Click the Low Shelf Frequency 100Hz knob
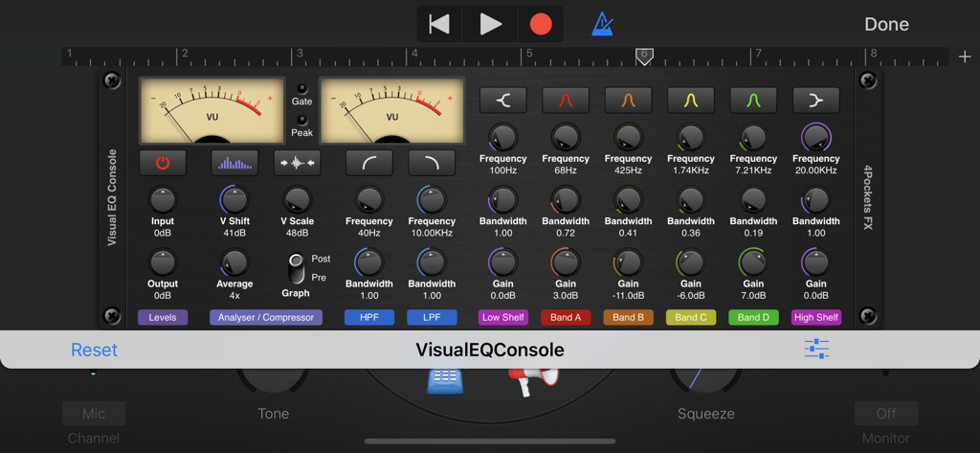 [503, 138]
